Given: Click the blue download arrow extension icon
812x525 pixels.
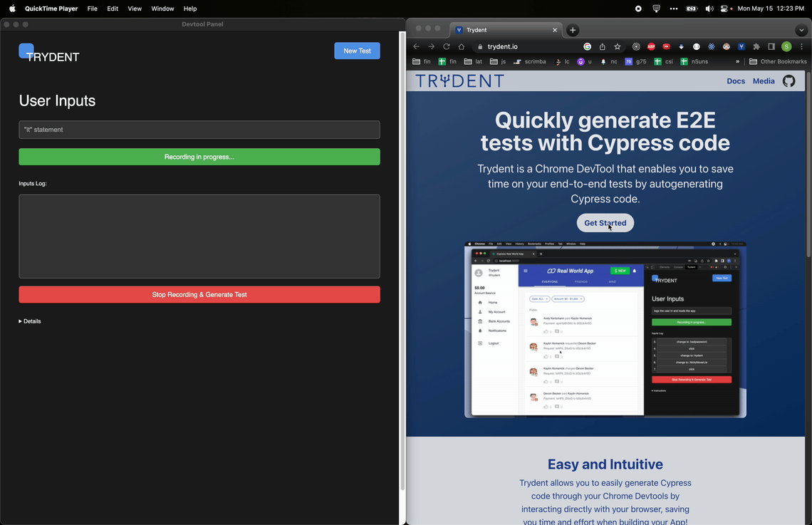Looking at the screenshot, I should click(681, 46).
